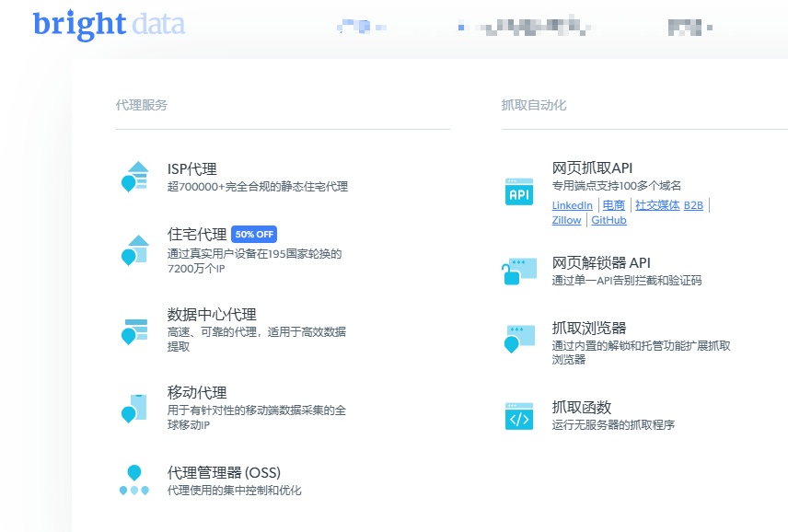Follow the Zillow scraper link

[566, 220]
